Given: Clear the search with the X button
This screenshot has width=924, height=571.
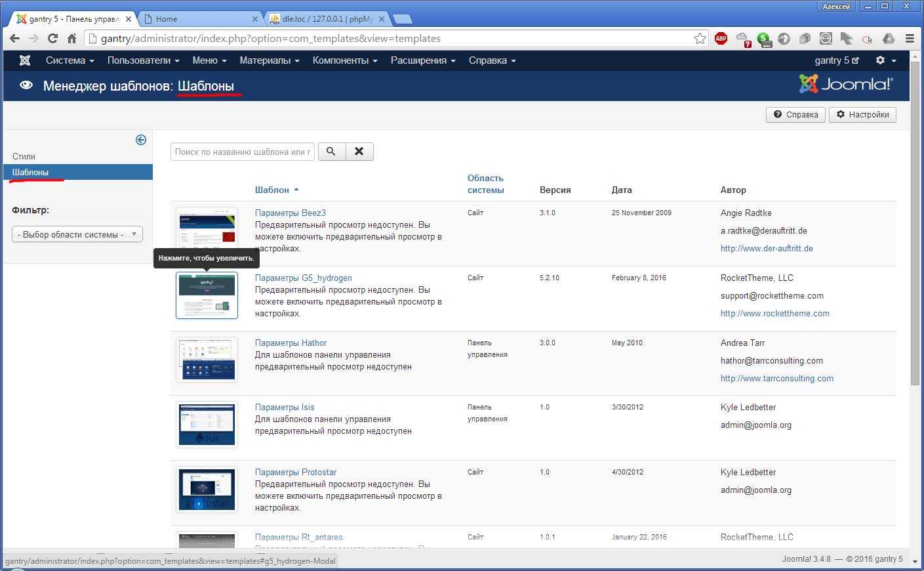Looking at the screenshot, I should coord(359,152).
